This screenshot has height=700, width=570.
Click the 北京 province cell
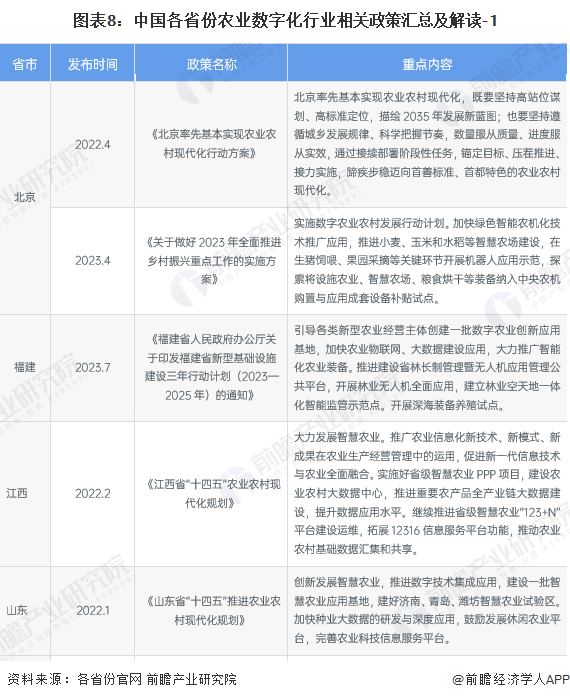coord(25,197)
